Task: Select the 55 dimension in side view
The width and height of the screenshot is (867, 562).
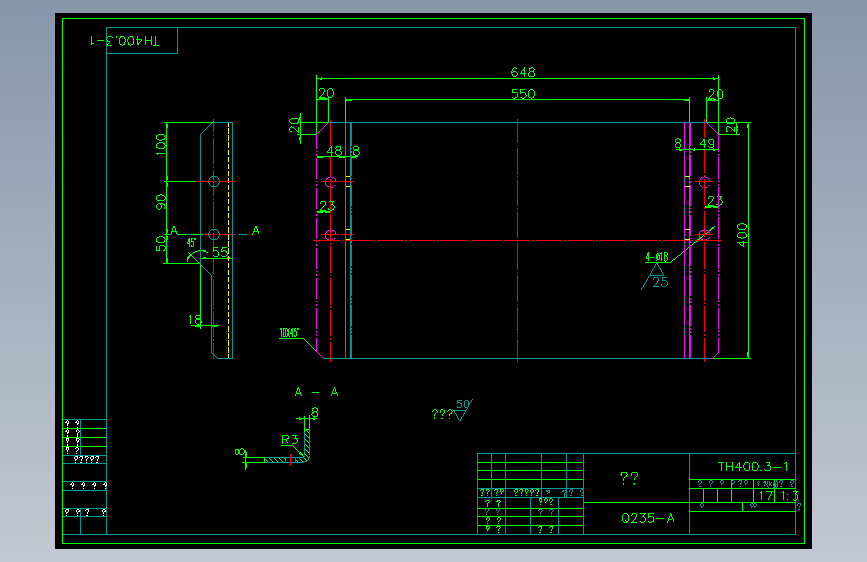Action: (x=220, y=252)
